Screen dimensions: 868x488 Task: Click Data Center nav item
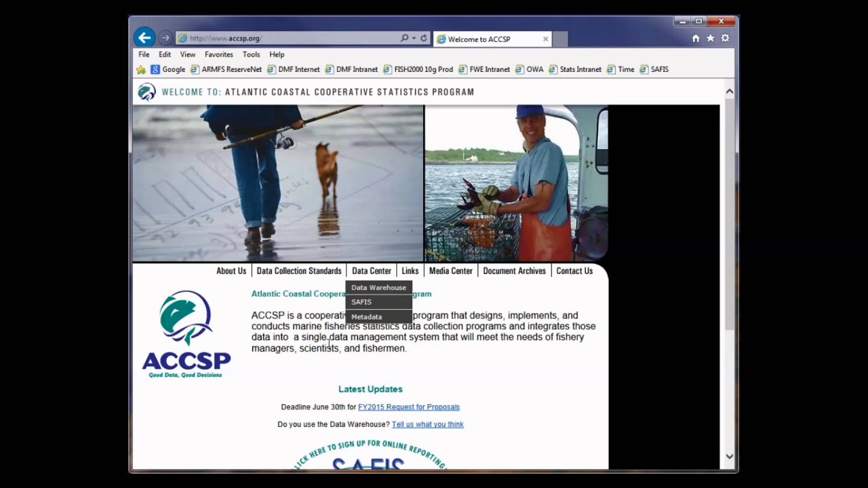point(372,270)
